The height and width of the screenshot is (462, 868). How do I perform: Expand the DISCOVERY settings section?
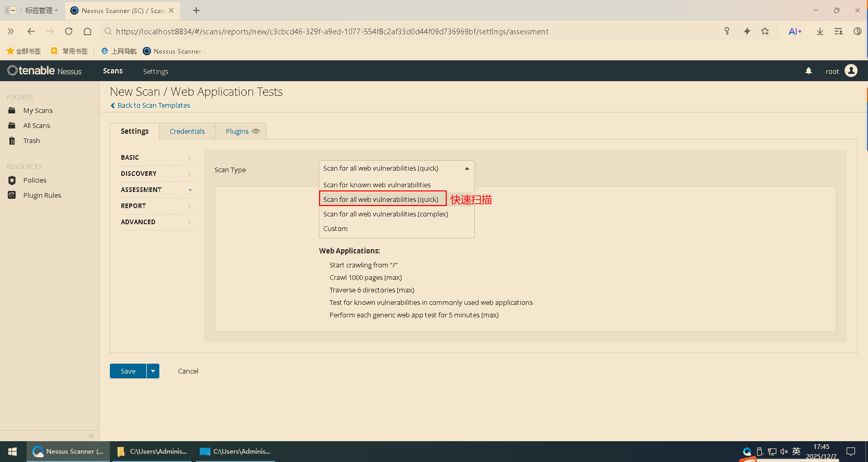[x=156, y=174]
